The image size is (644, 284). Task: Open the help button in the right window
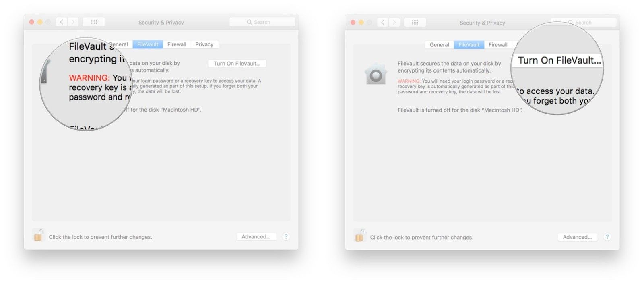[607, 237]
